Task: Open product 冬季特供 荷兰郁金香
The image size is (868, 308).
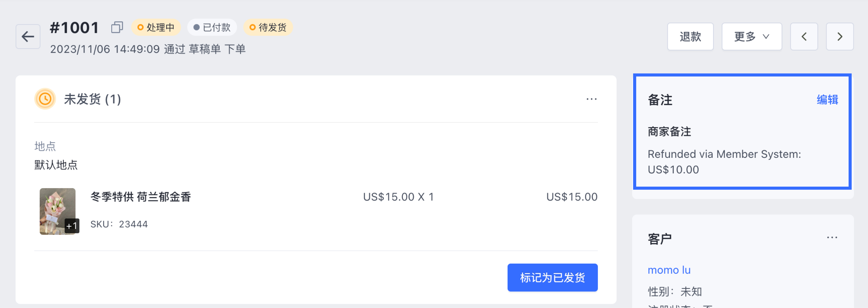Action: [x=140, y=197]
